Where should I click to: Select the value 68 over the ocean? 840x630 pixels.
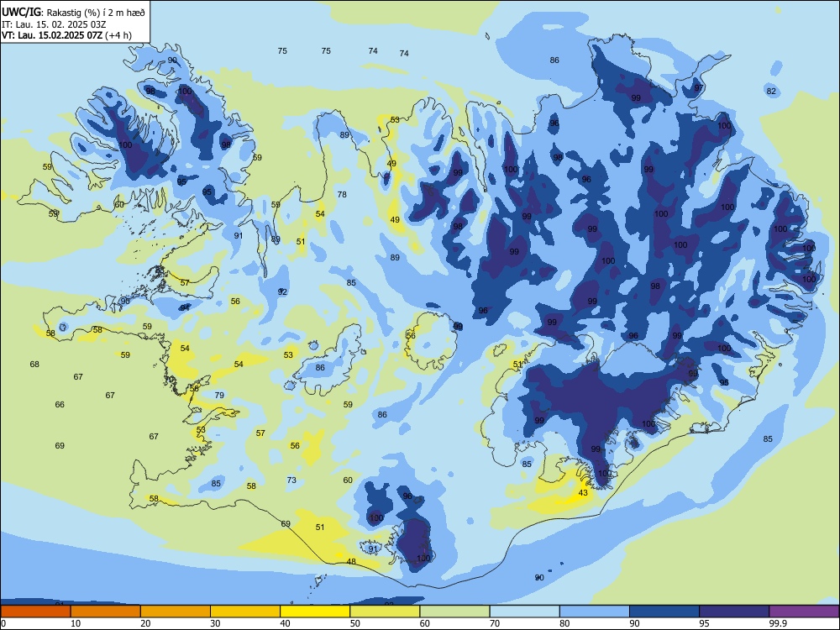tap(34, 365)
